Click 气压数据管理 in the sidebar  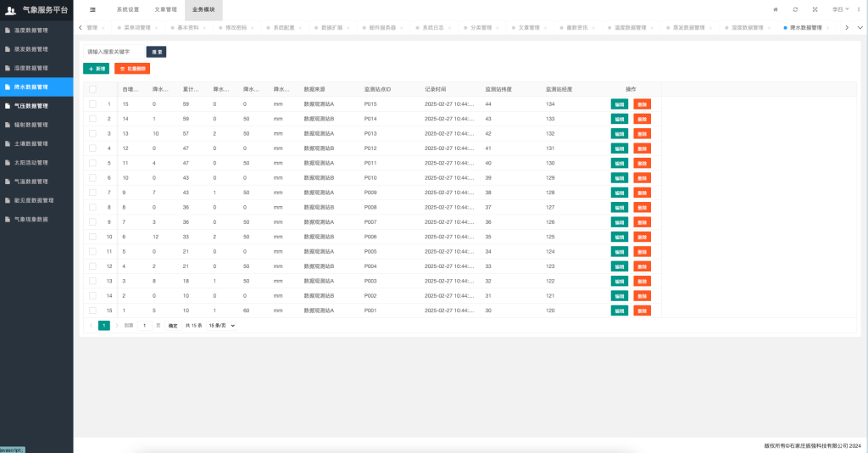point(36,106)
